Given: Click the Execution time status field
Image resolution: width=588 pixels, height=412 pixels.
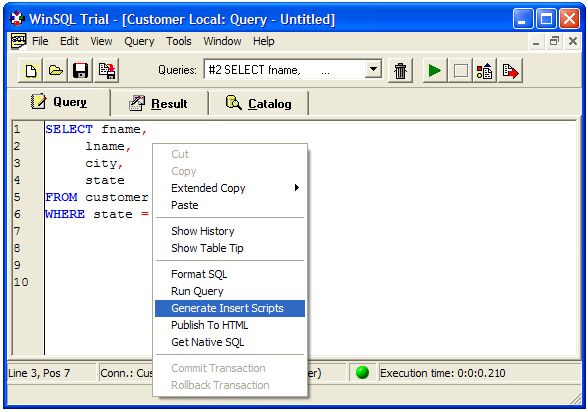Looking at the screenshot, I should (480, 373).
